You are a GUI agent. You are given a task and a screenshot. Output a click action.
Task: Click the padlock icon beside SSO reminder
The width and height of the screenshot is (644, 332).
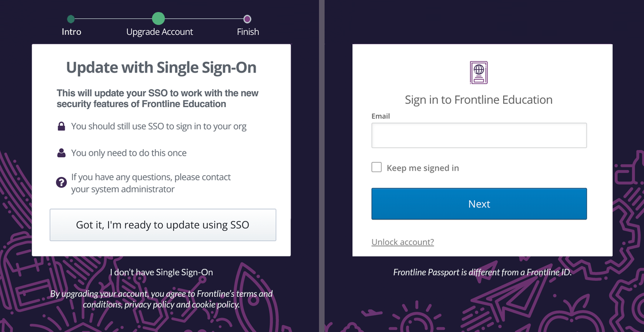click(x=61, y=126)
